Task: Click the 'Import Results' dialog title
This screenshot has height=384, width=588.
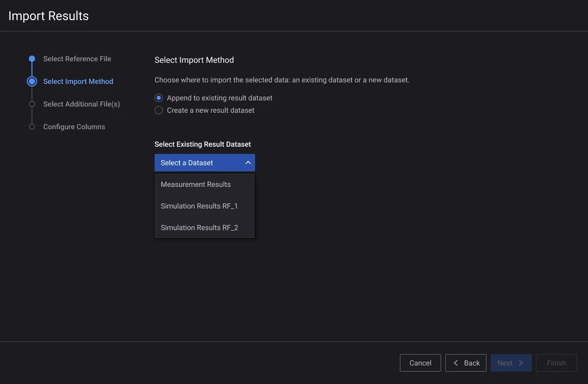Action: 48,16
